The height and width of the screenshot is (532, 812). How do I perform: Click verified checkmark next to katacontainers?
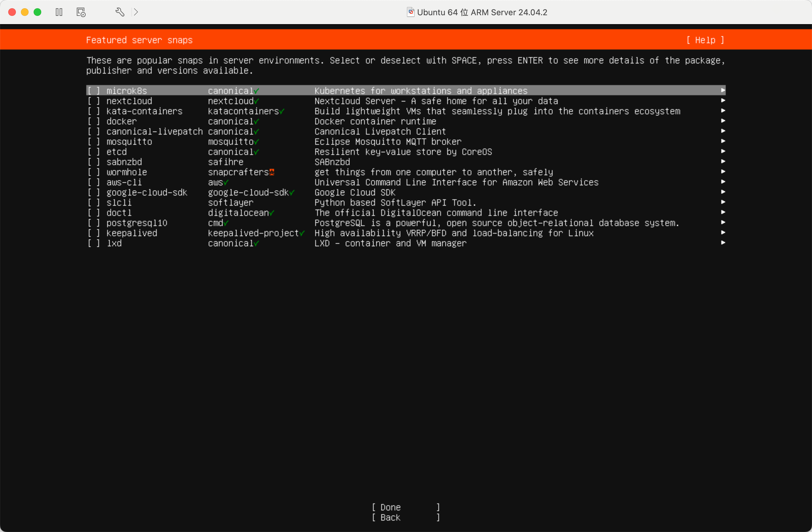[x=282, y=111]
